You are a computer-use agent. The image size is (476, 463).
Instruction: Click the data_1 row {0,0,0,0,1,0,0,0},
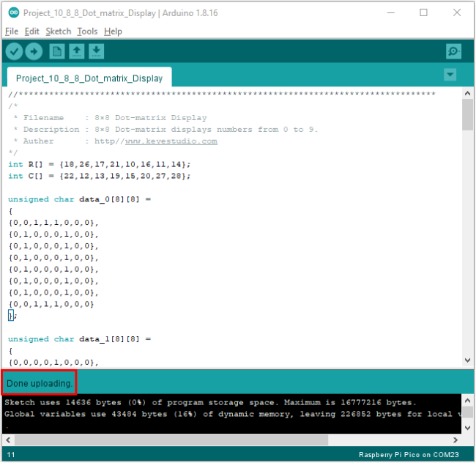tap(53, 362)
